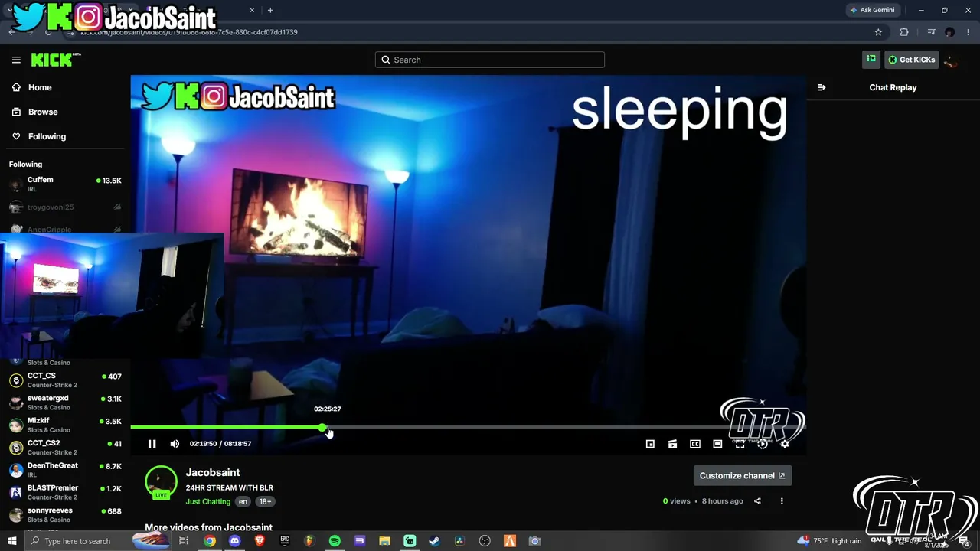Open the Just Chatting category link
Screen dimensions: 980x551
(207, 502)
